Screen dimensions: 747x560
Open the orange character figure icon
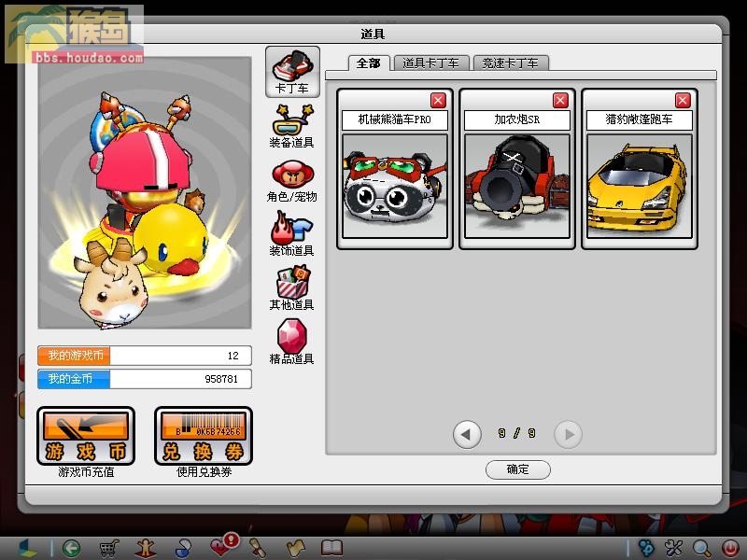[146, 548]
